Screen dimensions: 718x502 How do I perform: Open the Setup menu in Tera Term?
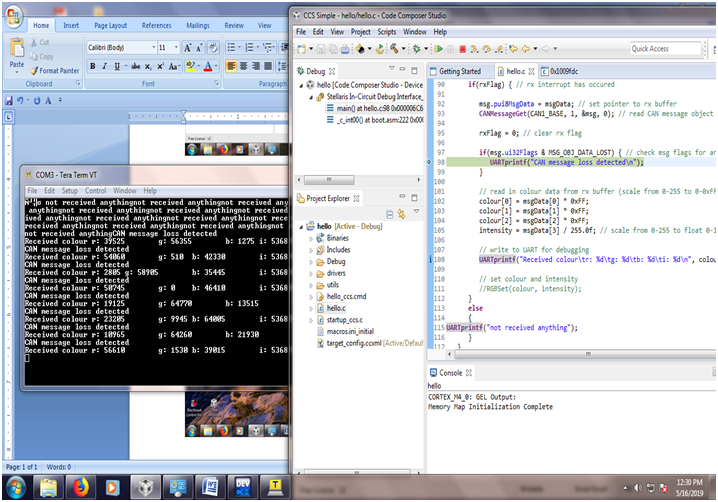pos(70,191)
